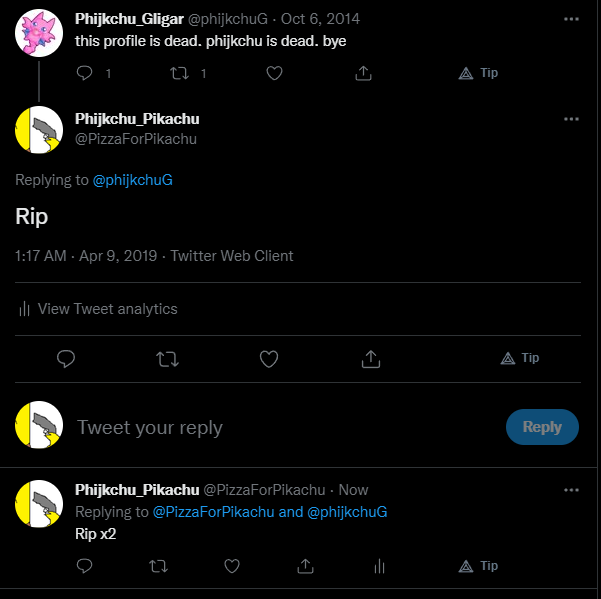This screenshot has width=601, height=599.
Task: Focus the 'Tweet your reply' field
Action: point(287,427)
